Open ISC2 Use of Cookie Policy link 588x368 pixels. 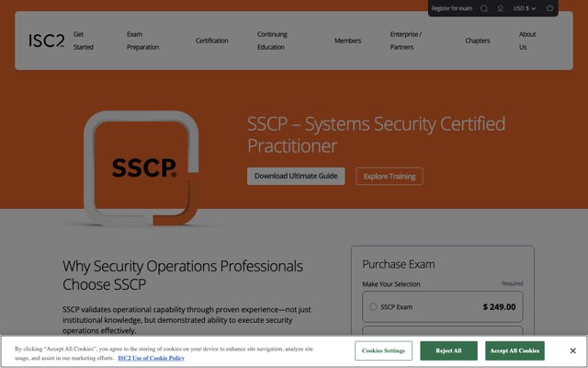151,358
